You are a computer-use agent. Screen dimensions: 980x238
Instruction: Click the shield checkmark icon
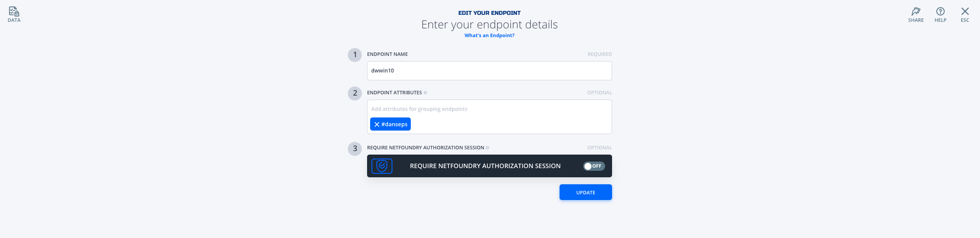pos(382,166)
